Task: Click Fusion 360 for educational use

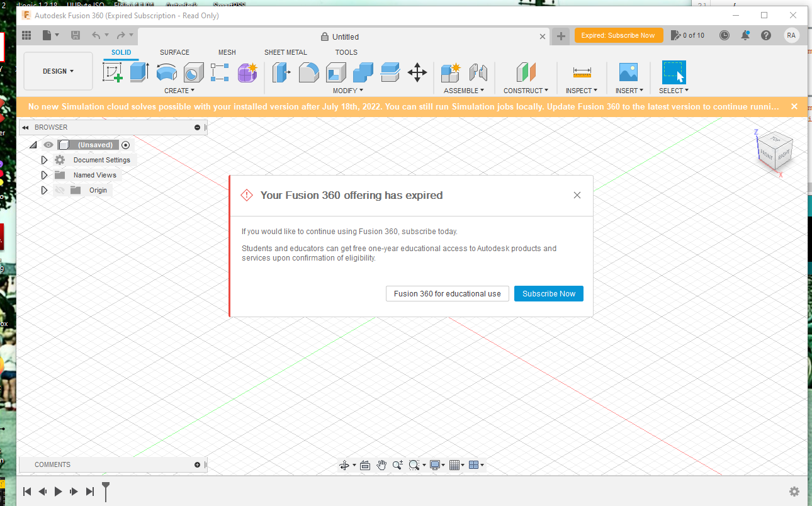Action: (447, 293)
